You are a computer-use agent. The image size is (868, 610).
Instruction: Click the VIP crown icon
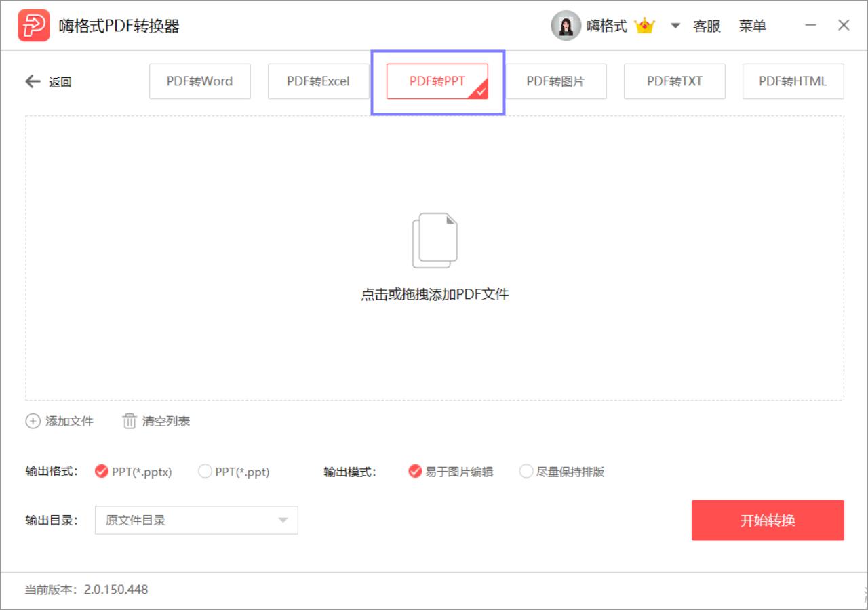point(644,26)
